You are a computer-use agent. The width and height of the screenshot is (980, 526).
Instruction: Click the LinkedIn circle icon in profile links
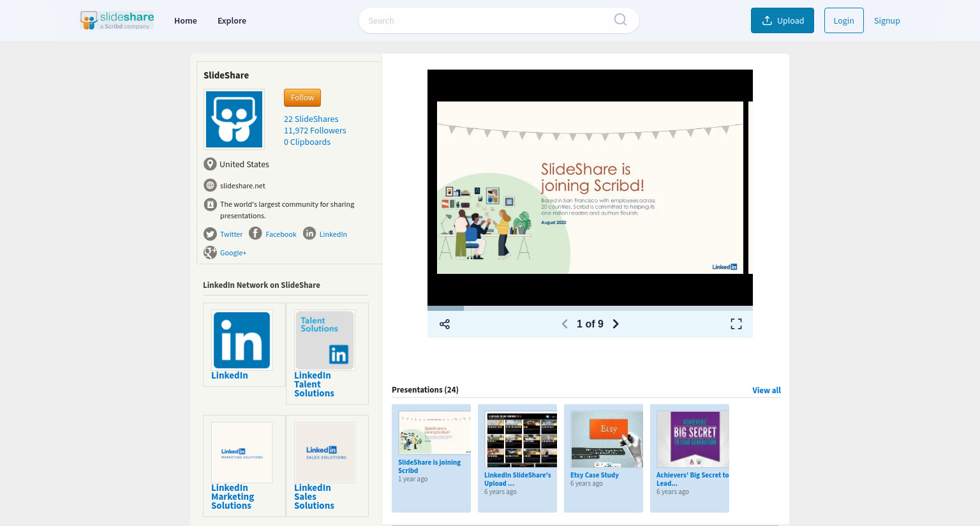coord(309,234)
